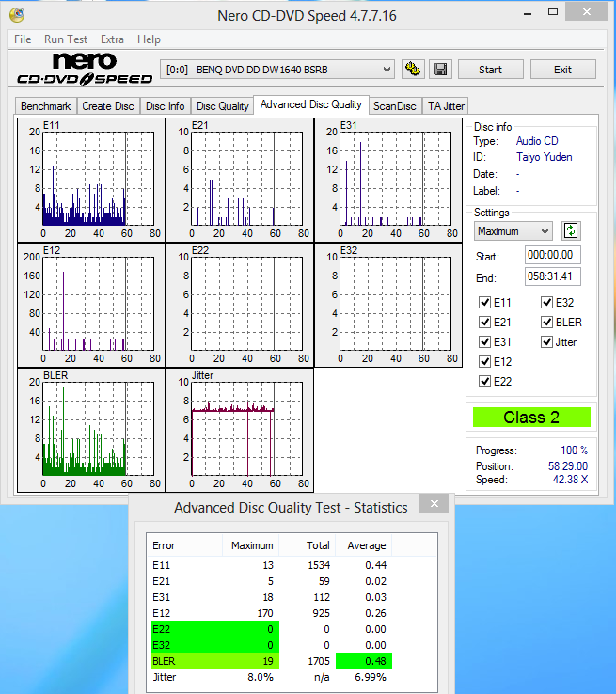The width and height of the screenshot is (616, 694).
Task: Toggle the E22 checkbox
Action: pyautogui.click(x=484, y=381)
